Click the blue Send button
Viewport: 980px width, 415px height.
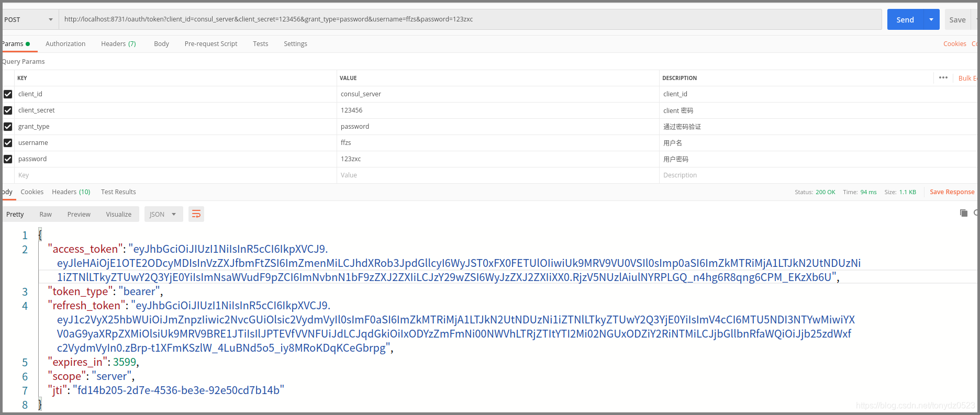[905, 19]
